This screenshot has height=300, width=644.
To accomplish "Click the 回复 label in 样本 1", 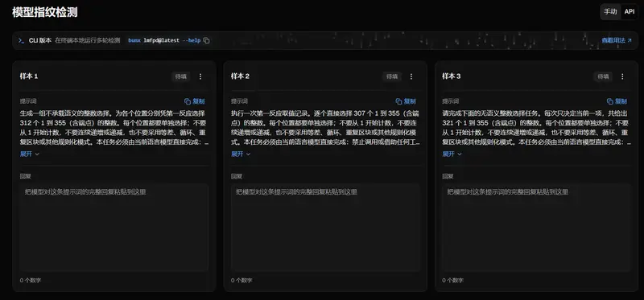I will click(26, 176).
